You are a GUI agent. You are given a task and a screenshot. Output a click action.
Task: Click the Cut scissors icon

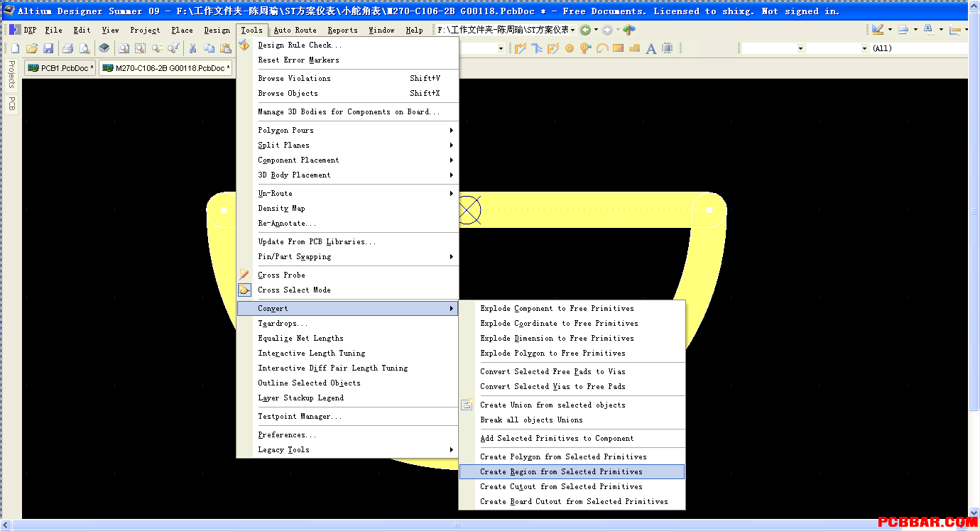point(192,48)
